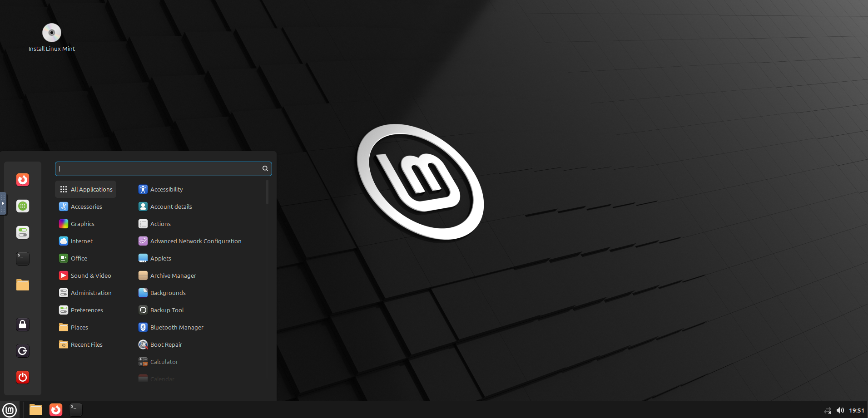Viewport: 868px width, 418px height.
Task: Open Actions from the app list
Action: click(x=200, y=224)
